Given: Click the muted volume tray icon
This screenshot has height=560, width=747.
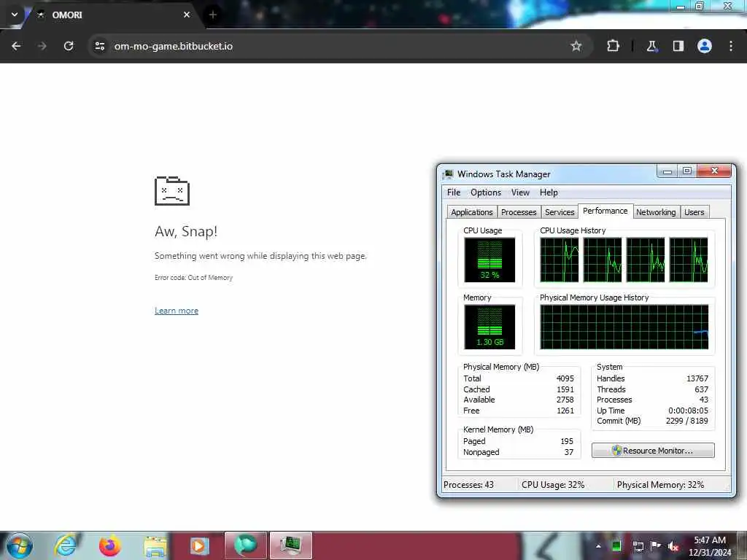Looking at the screenshot, I should [x=673, y=546].
